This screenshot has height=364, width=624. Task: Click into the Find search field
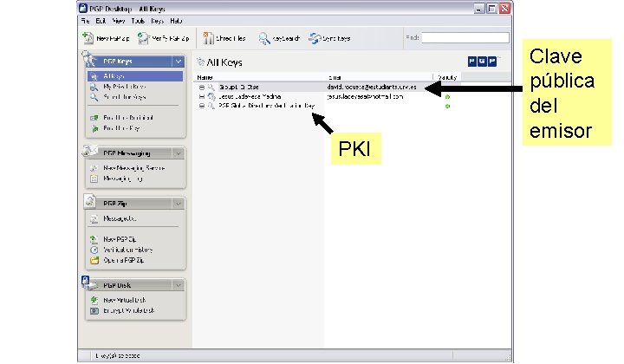coord(465,38)
